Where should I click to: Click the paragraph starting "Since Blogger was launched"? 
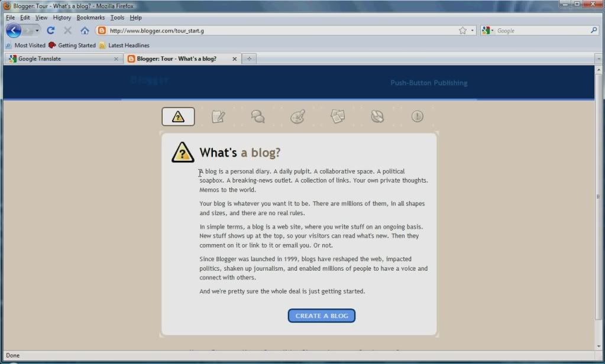[313, 268]
